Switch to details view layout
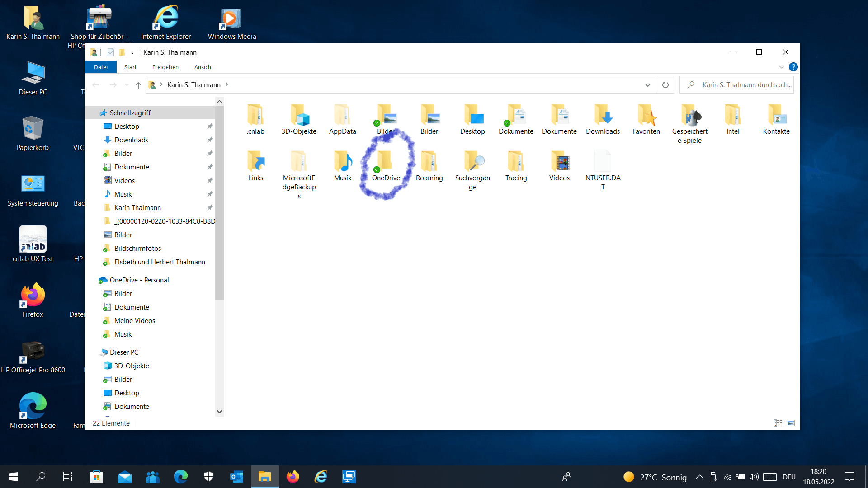This screenshot has width=868, height=488. pos(778,423)
